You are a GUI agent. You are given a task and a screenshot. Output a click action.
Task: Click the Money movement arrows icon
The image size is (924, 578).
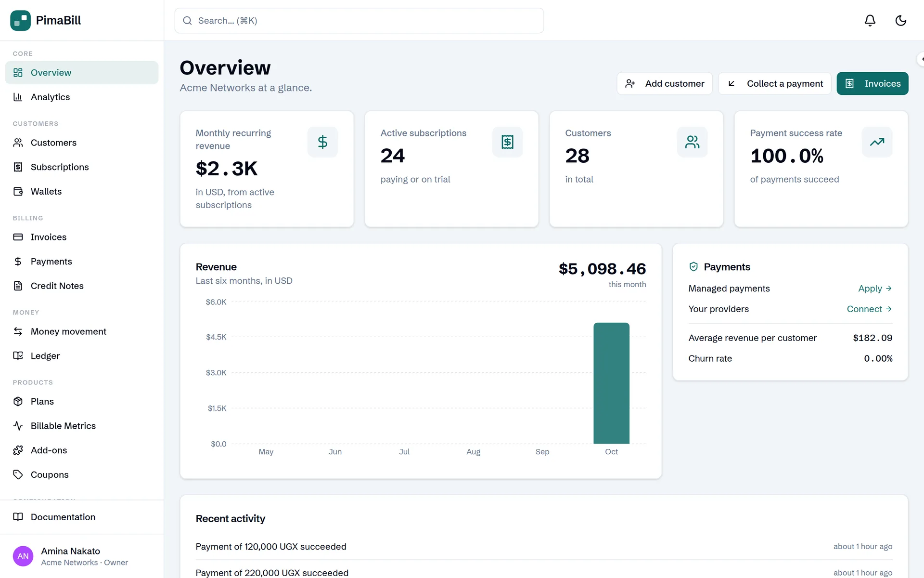(x=18, y=331)
